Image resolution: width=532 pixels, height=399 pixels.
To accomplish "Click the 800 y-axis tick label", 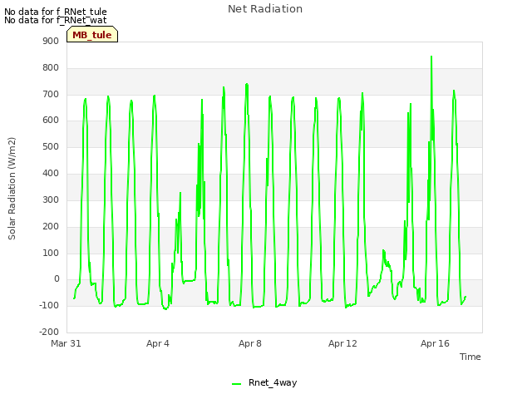I will pyautogui.click(x=51, y=68).
